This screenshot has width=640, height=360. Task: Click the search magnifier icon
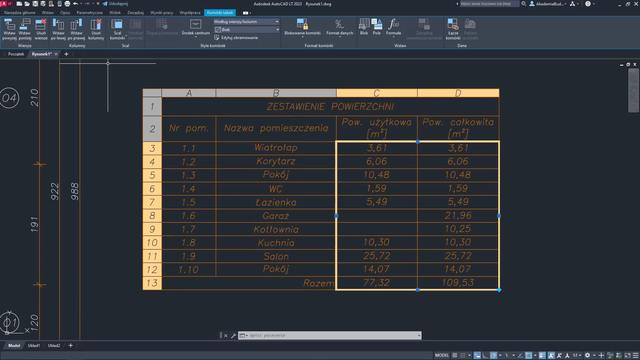point(524,4)
